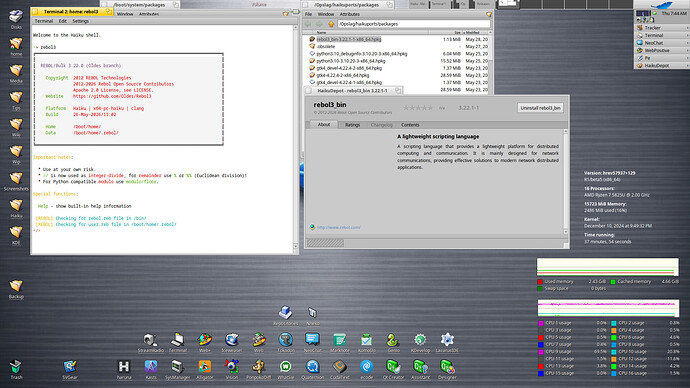This screenshot has height=388, width=690.
Task: Launch the LazarusIDE icon
Action: tap(447, 340)
